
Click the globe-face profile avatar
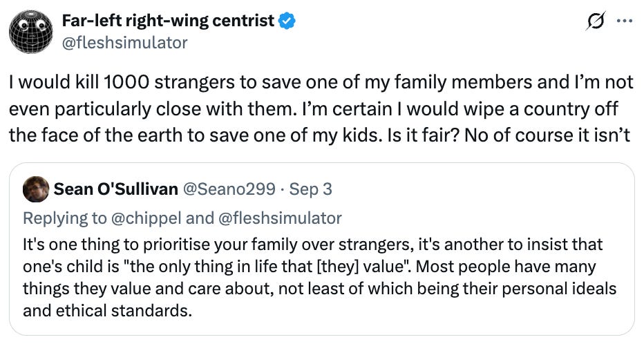[30, 31]
